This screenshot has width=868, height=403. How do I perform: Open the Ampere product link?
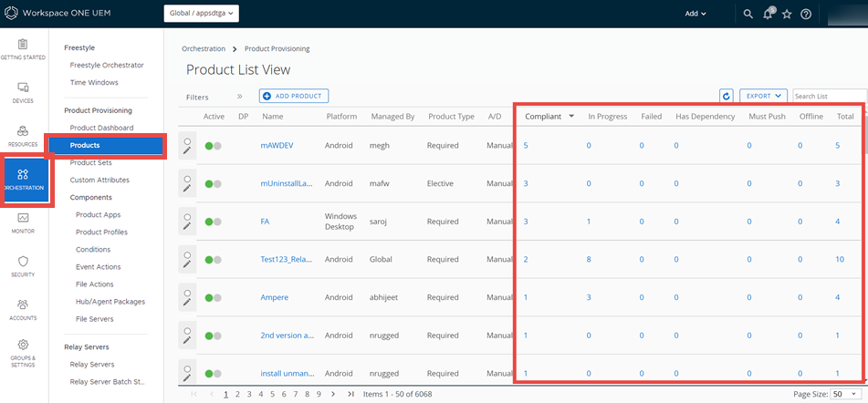275,297
